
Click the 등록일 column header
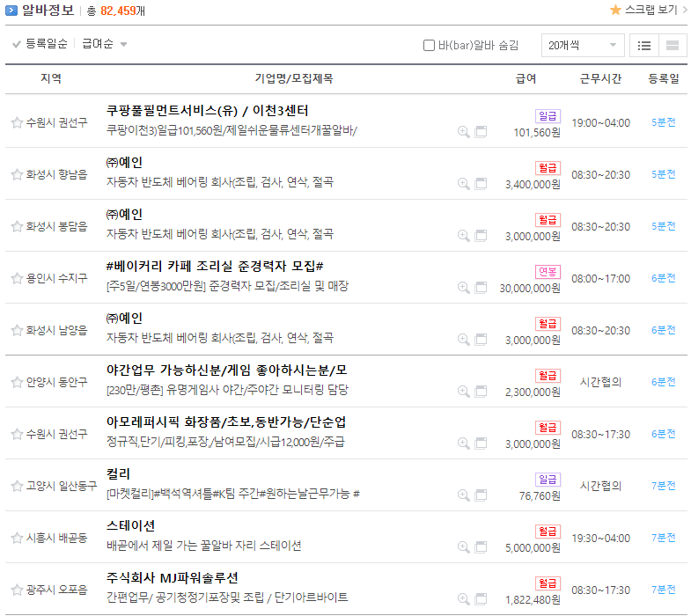click(663, 79)
